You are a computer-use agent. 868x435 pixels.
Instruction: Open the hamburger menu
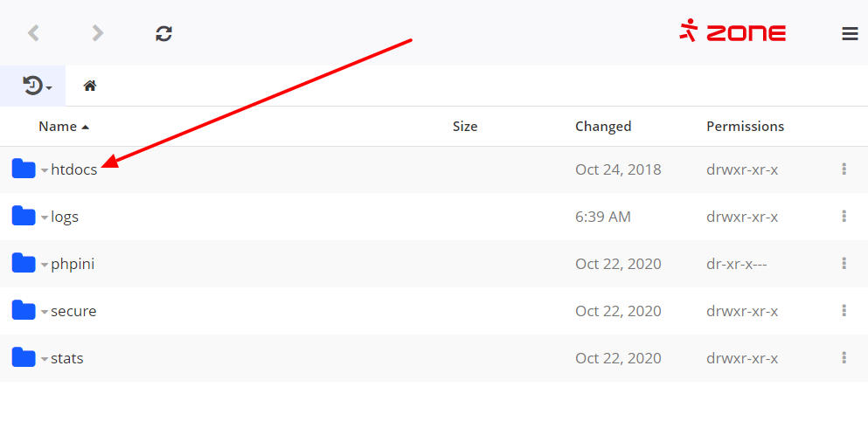tap(850, 34)
